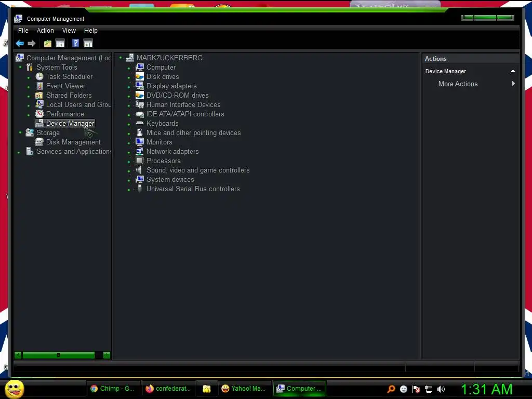Toggle the Show/Hide Console Tree icon
Image resolution: width=532 pixels, height=399 pixels.
[x=60, y=44]
